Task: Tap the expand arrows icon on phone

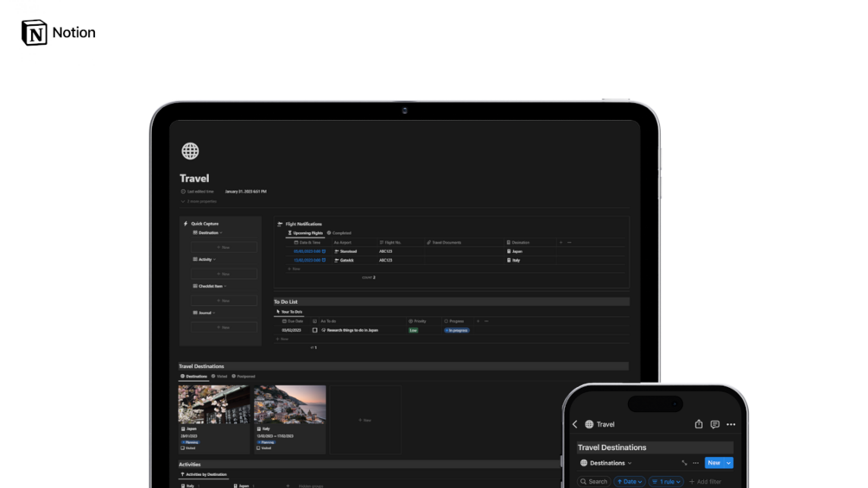Action: (x=685, y=463)
